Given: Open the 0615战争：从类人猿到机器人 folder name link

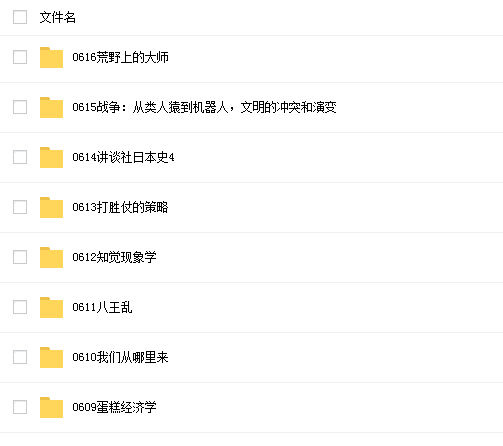Looking at the screenshot, I should [x=204, y=107].
